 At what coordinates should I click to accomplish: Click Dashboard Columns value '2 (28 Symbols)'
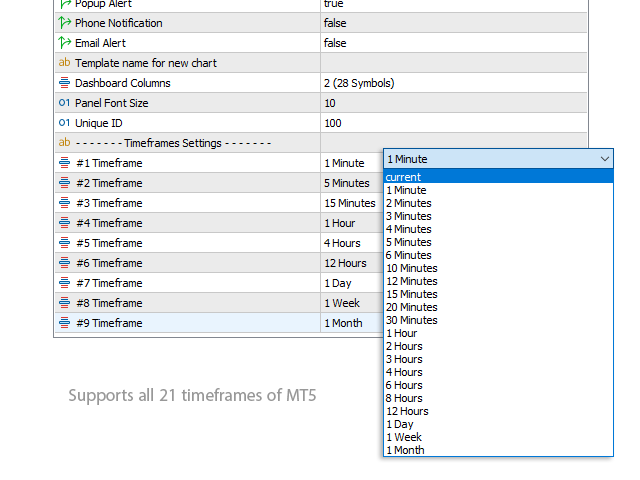359,83
